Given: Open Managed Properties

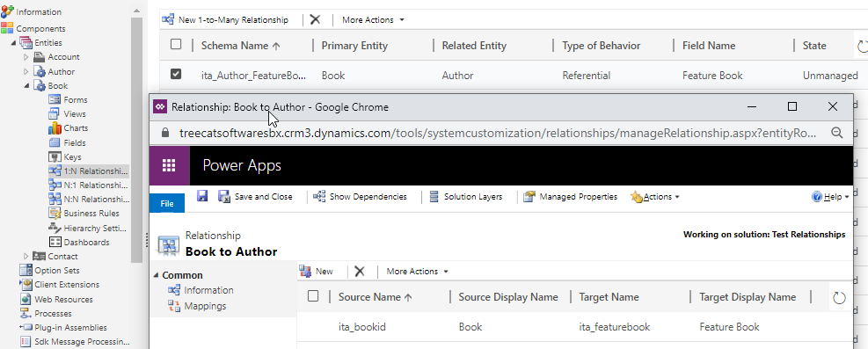Looking at the screenshot, I should [571, 196].
